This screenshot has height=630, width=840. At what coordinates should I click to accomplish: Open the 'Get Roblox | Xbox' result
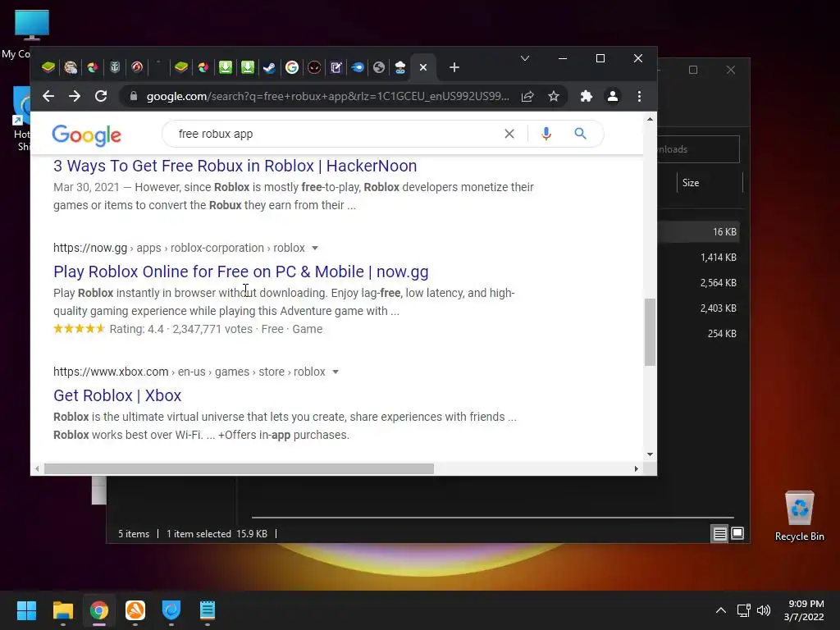click(117, 395)
